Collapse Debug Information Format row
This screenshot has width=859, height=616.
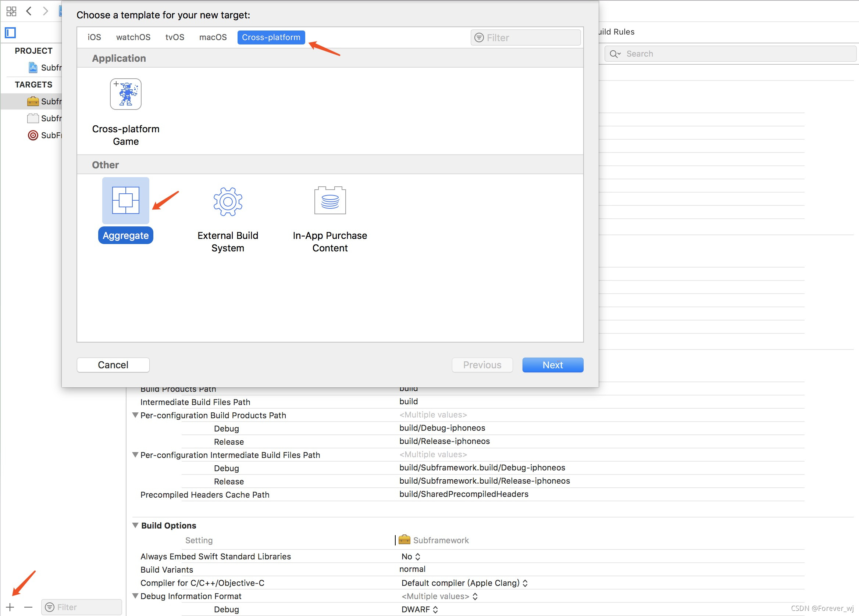point(135,595)
